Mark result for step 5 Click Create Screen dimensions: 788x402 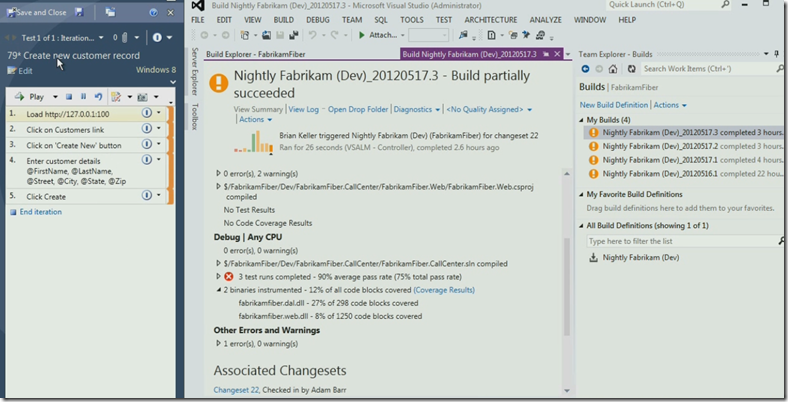pos(147,195)
